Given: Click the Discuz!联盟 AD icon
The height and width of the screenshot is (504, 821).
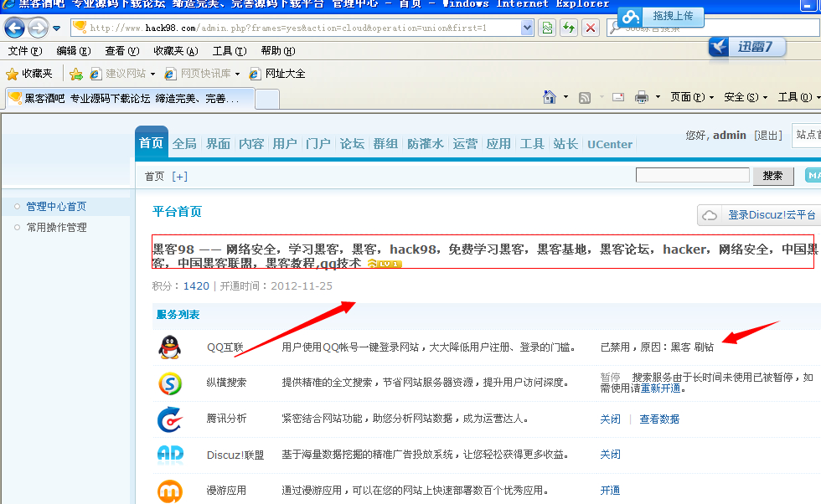Looking at the screenshot, I should (170, 455).
